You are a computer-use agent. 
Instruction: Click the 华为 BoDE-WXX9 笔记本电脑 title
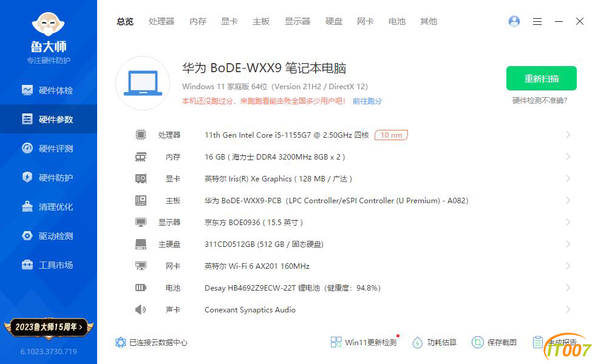264,68
